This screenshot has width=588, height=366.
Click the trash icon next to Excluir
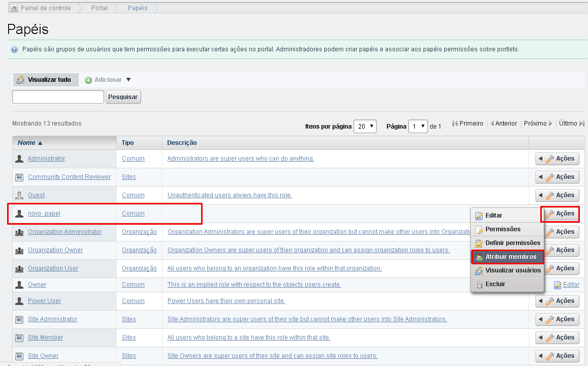[x=478, y=284]
